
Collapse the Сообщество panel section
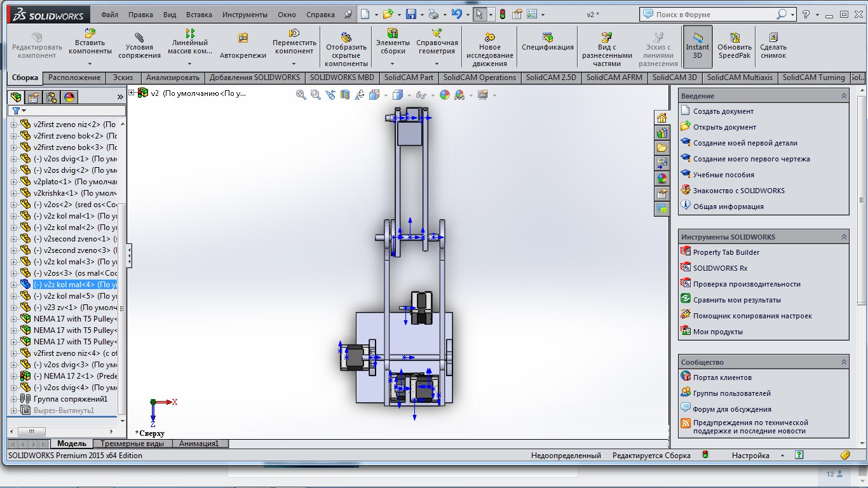click(844, 362)
